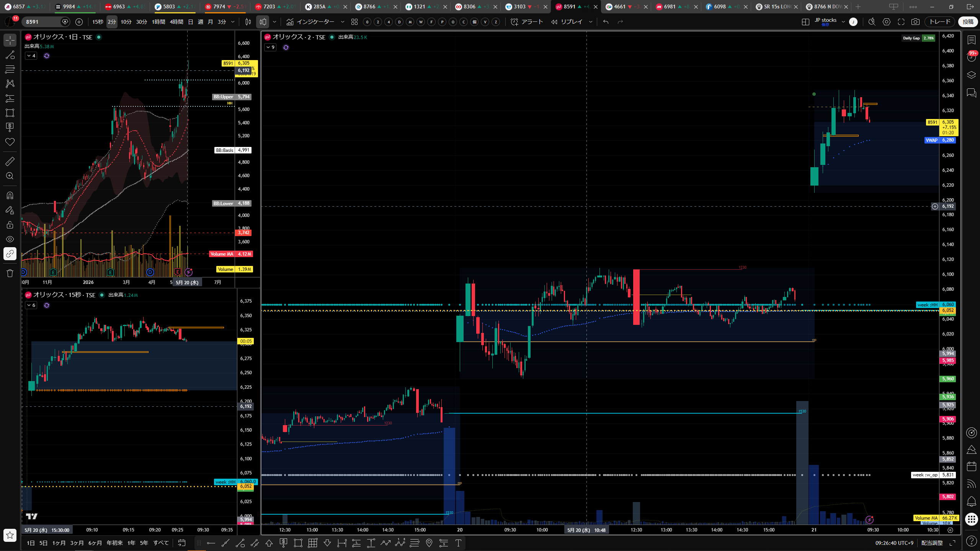This screenshot has width=980, height=551.
Task: Collapse the daily chart indicator legend (4)
Action: point(31,56)
